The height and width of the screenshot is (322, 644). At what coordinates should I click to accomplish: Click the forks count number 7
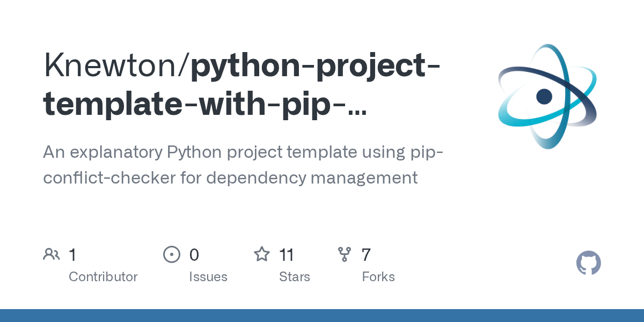(366, 254)
